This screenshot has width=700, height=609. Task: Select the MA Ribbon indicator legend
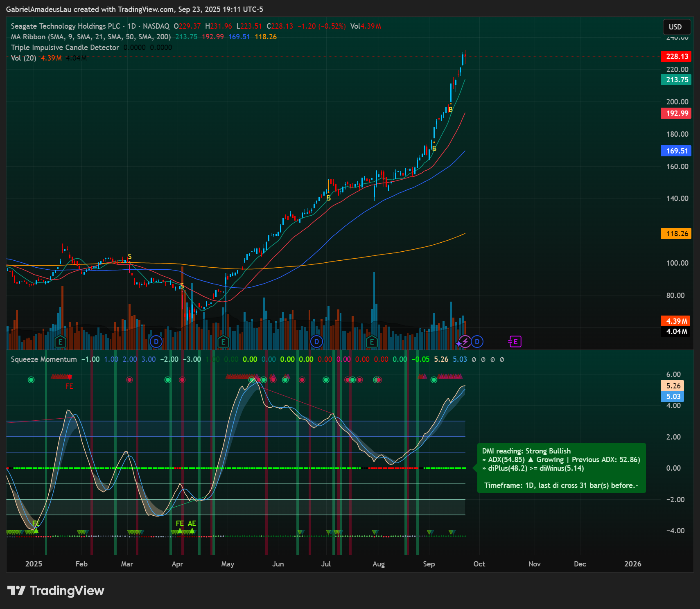[x=90, y=37]
